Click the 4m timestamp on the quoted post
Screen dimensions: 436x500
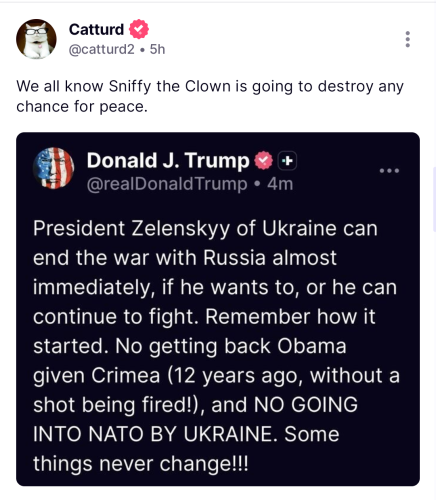pos(280,184)
